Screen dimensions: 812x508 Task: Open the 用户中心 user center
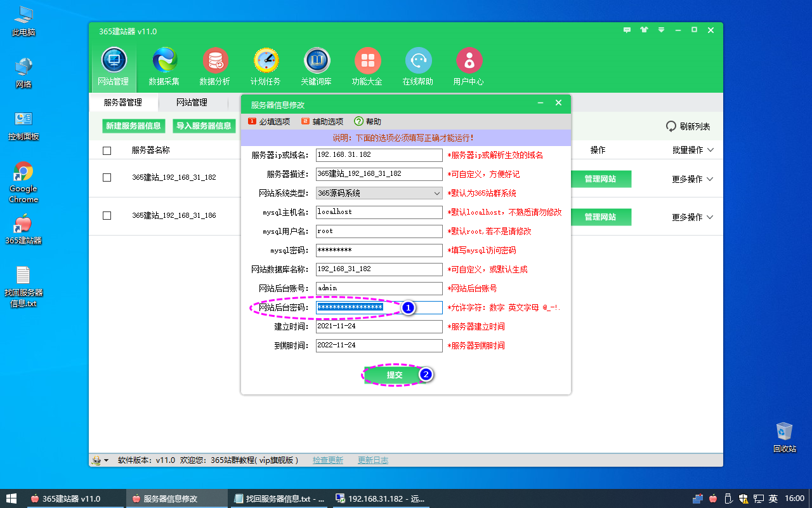click(x=469, y=67)
